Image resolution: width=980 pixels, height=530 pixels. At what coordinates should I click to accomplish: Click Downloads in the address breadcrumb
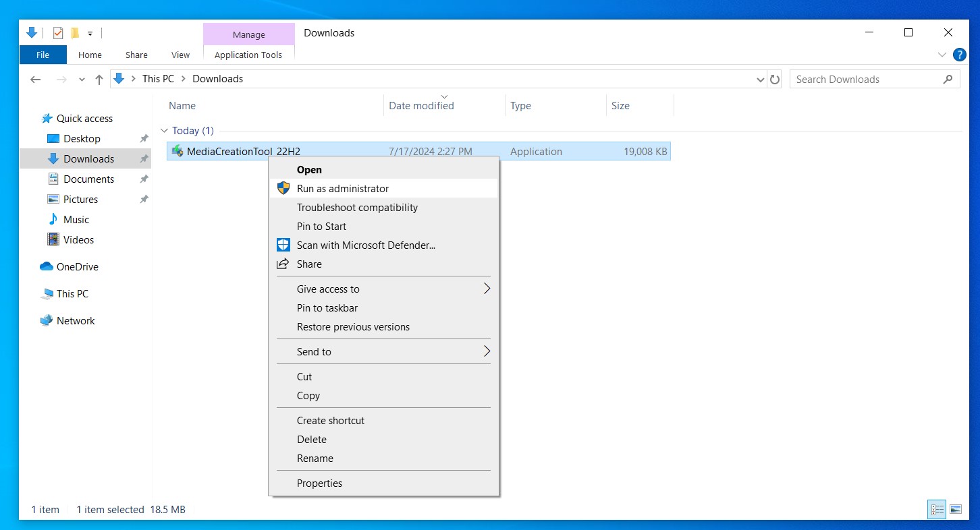coord(217,79)
